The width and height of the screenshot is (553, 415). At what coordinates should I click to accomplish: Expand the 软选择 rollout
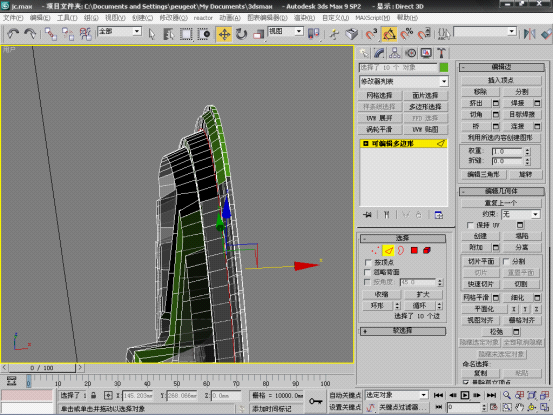pos(403,331)
